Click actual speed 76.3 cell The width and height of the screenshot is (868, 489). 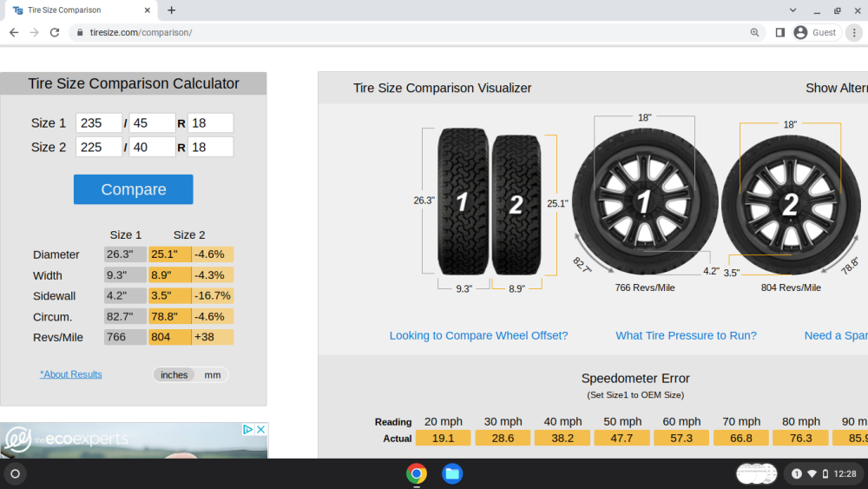pos(800,438)
